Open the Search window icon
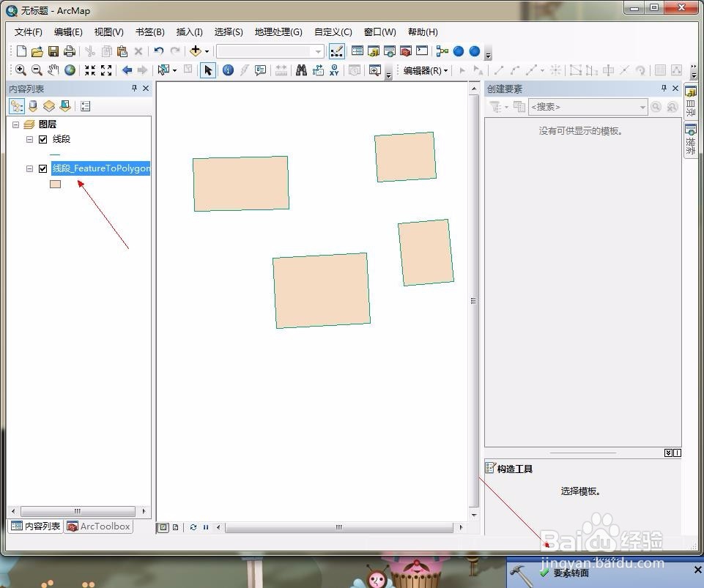704x588 pixels. point(390,51)
